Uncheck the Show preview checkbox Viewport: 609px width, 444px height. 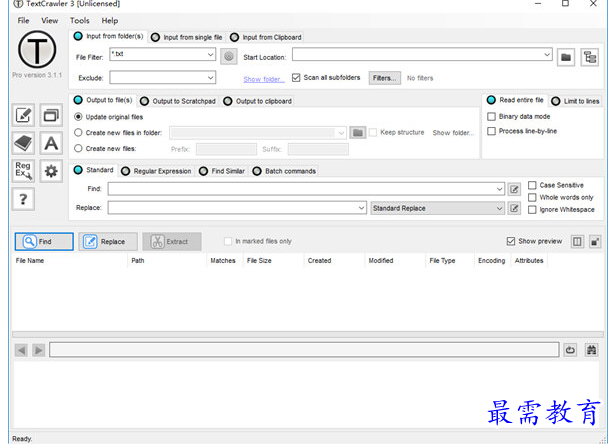512,241
